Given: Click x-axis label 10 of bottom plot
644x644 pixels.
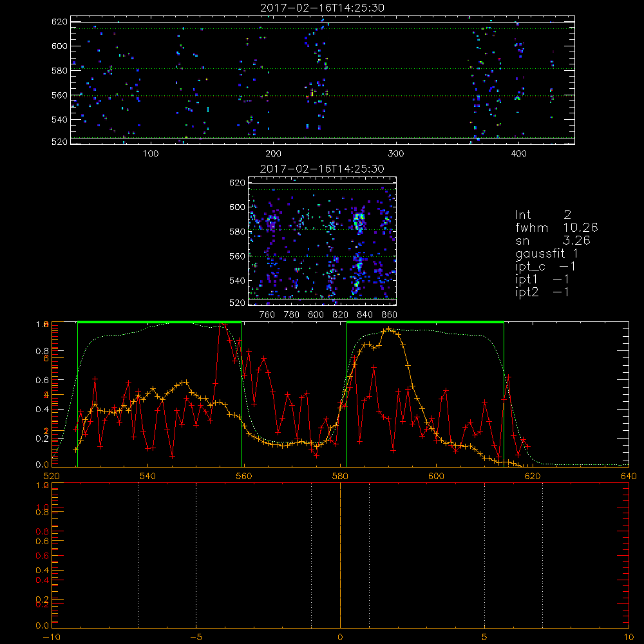Looking at the screenshot, I should click(x=629, y=637).
